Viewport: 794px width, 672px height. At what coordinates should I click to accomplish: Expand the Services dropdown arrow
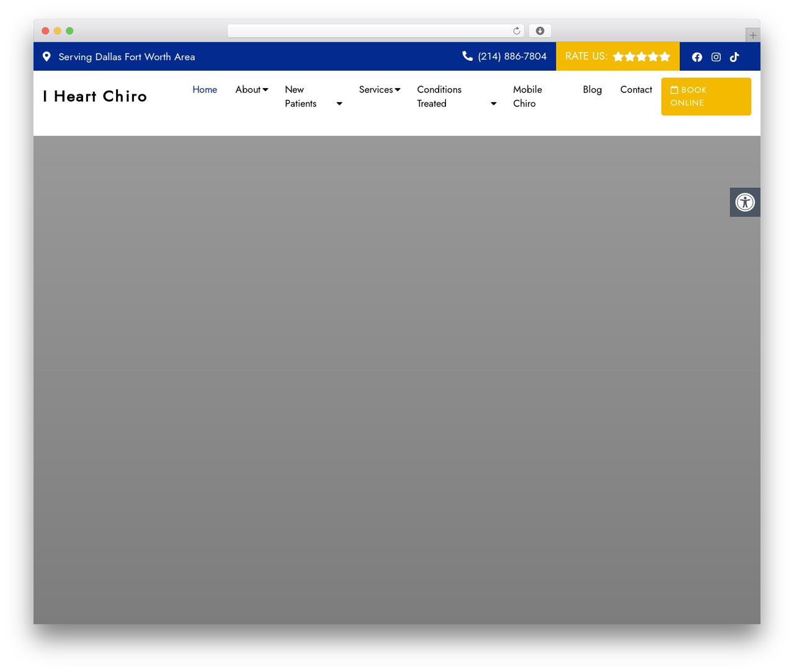pyautogui.click(x=398, y=90)
